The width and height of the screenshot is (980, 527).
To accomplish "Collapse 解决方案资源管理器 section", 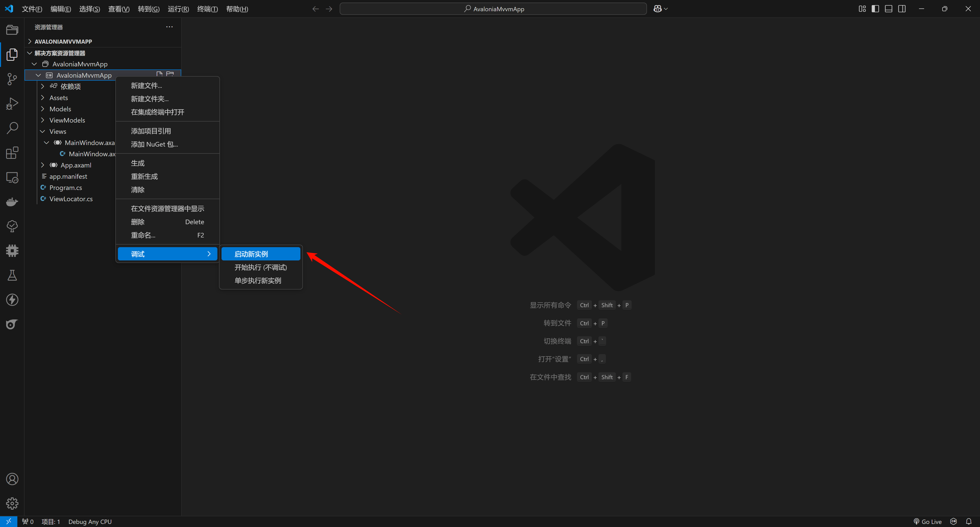I will click(x=30, y=53).
